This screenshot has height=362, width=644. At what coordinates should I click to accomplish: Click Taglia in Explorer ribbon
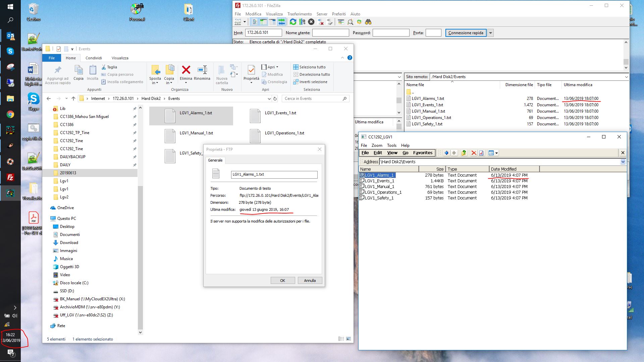click(x=109, y=67)
